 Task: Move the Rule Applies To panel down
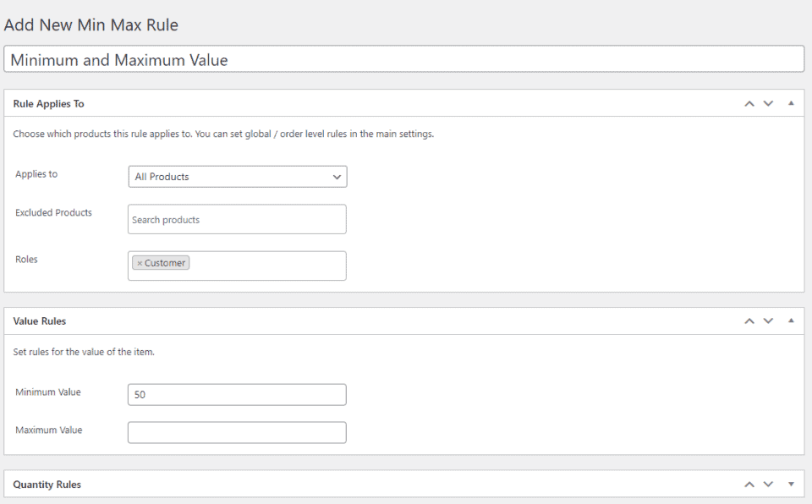coord(768,103)
